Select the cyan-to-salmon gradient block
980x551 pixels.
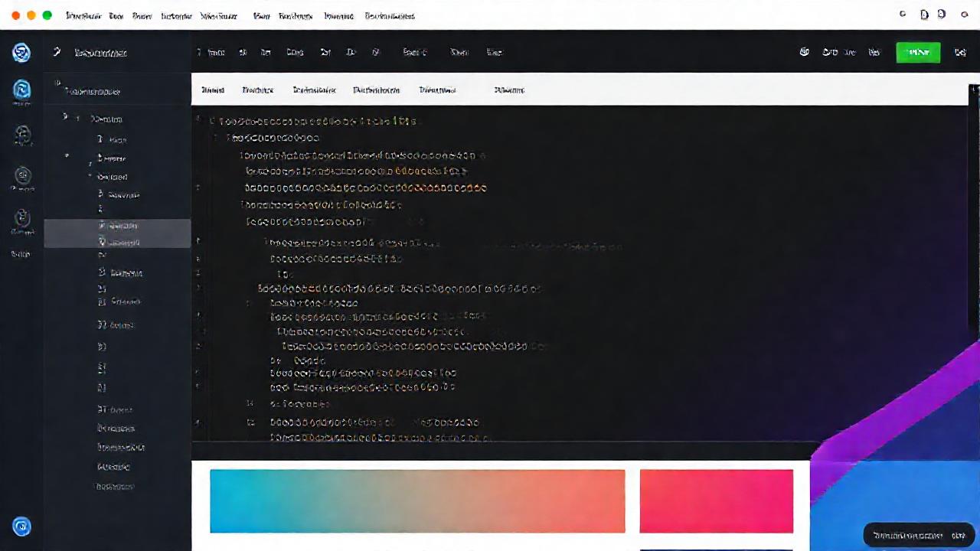[417, 500]
